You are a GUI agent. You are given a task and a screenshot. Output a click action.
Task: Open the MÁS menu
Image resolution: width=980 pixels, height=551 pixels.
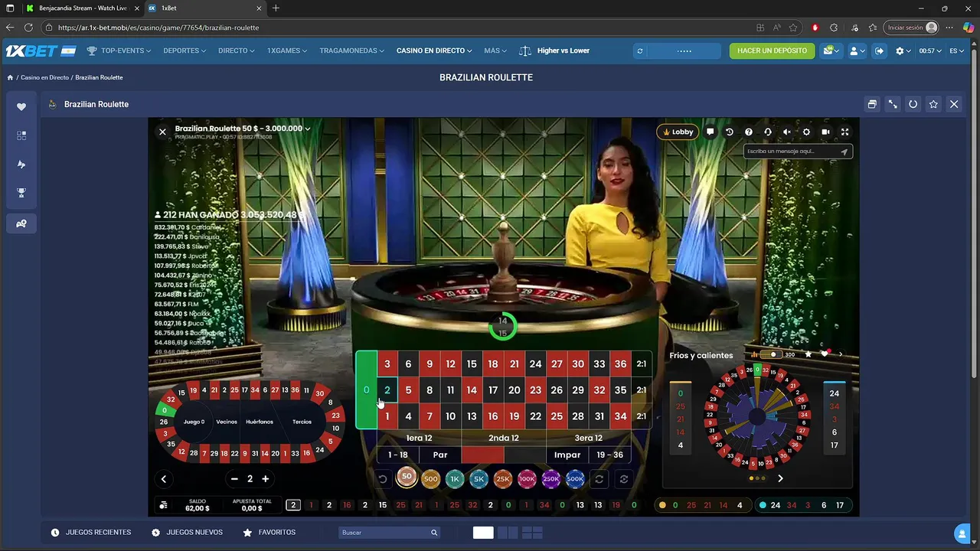tap(495, 51)
